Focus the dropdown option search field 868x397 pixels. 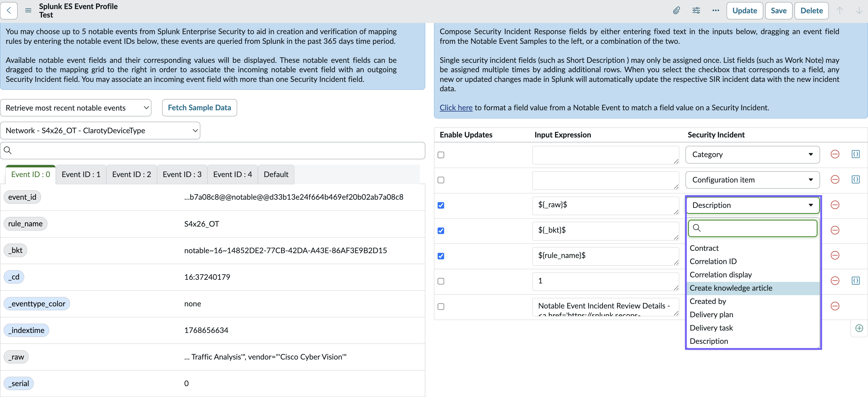pyautogui.click(x=753, y=228)
